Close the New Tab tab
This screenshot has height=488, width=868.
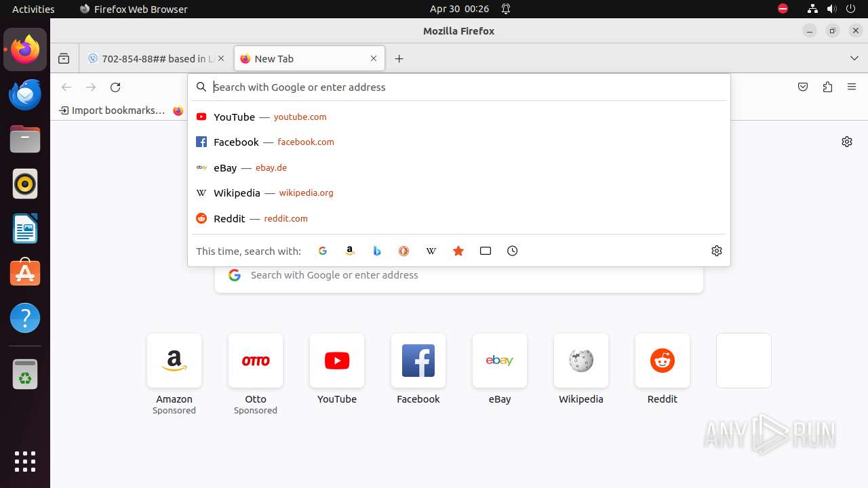374,59
